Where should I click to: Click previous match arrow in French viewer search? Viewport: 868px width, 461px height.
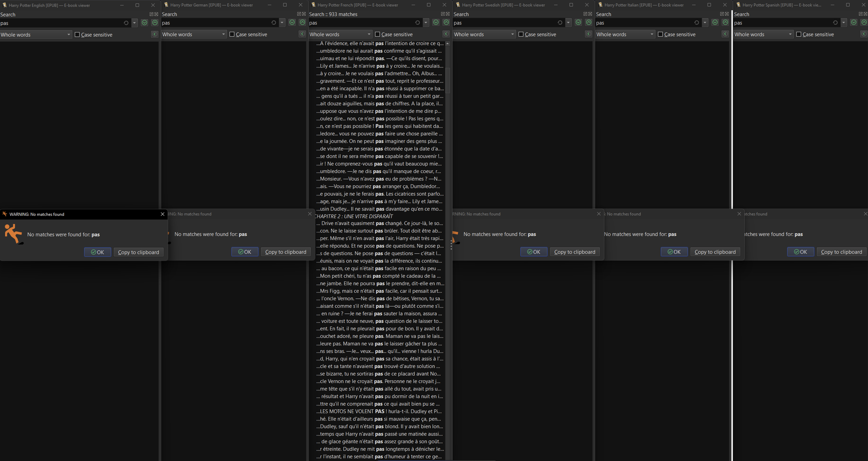pos(446,22)
